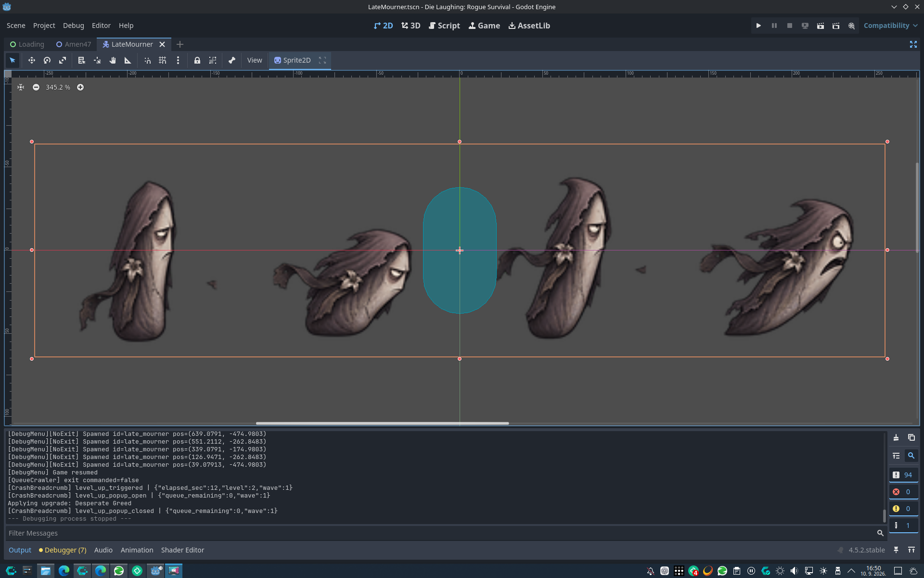Toggle editor messages filter
The image size is (924, 578).
pyautogui.click(x=903, y=525)
